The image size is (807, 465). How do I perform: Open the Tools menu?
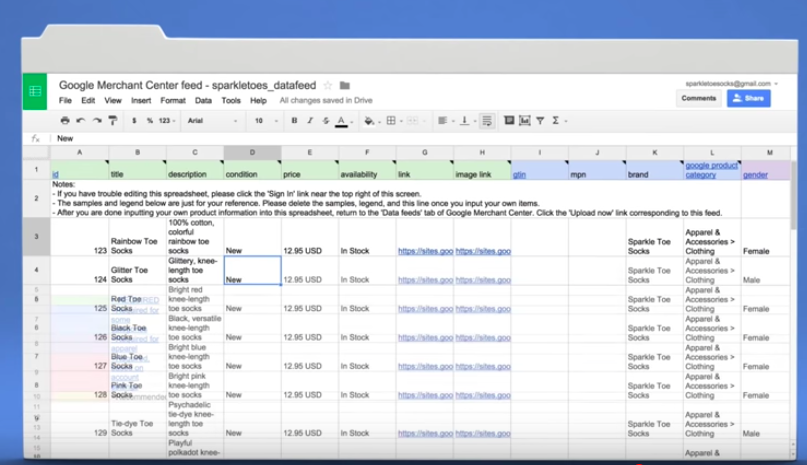pyautogui.click(x=231, y=100)
